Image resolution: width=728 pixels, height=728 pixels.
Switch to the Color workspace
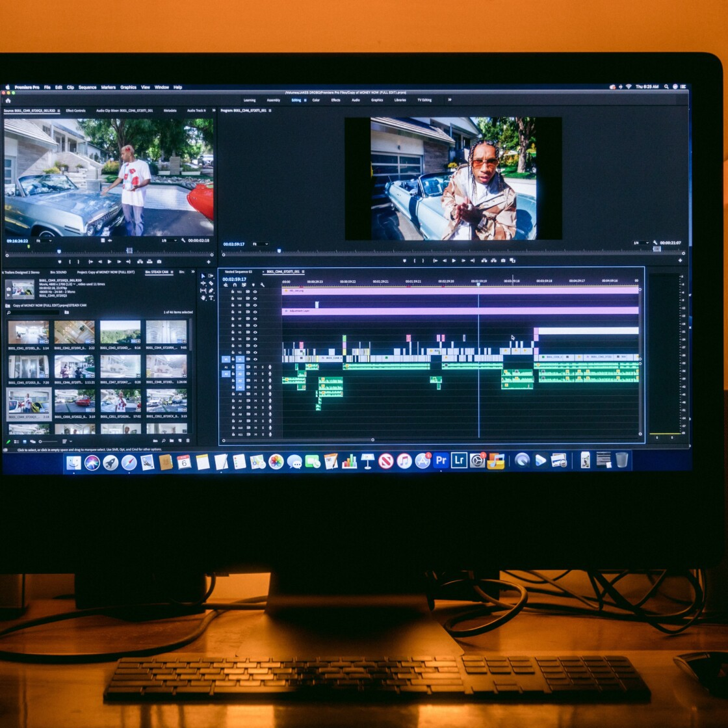point(316,100)
